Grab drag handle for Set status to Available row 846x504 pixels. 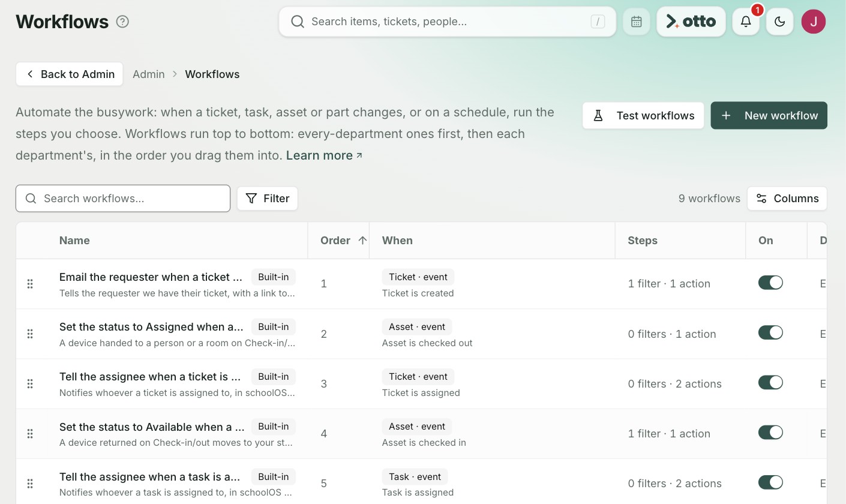30,433
